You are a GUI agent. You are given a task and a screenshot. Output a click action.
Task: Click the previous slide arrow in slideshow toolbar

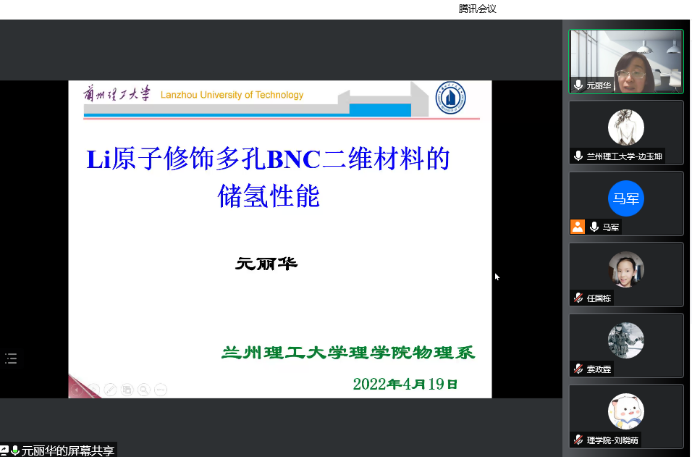pos(76,388)
